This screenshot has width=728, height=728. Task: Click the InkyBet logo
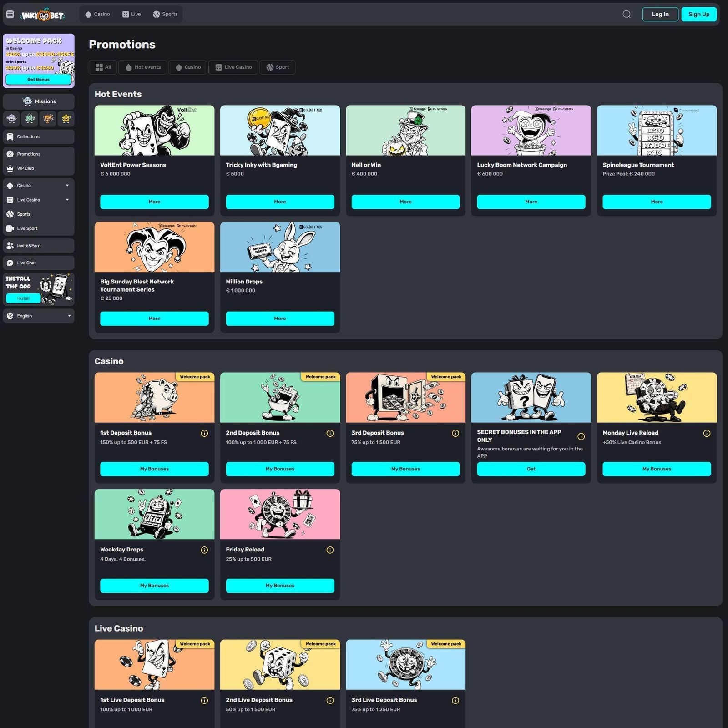point(43,15)
